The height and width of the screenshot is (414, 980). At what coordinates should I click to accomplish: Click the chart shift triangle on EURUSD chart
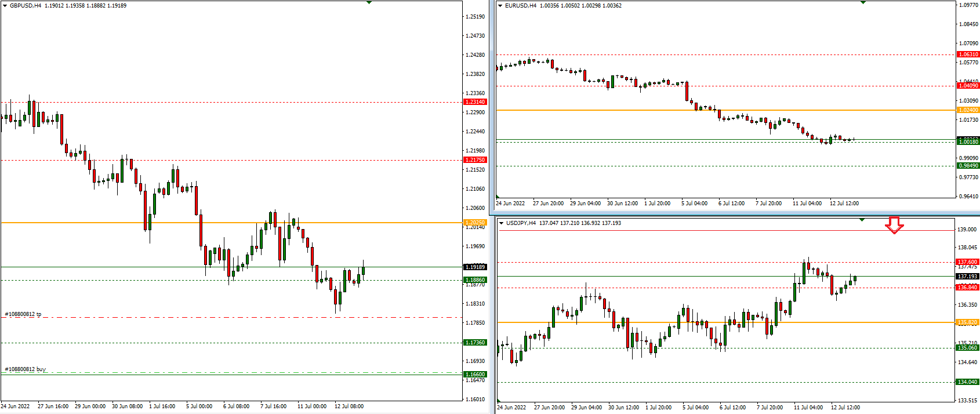(x=863, y=2)
